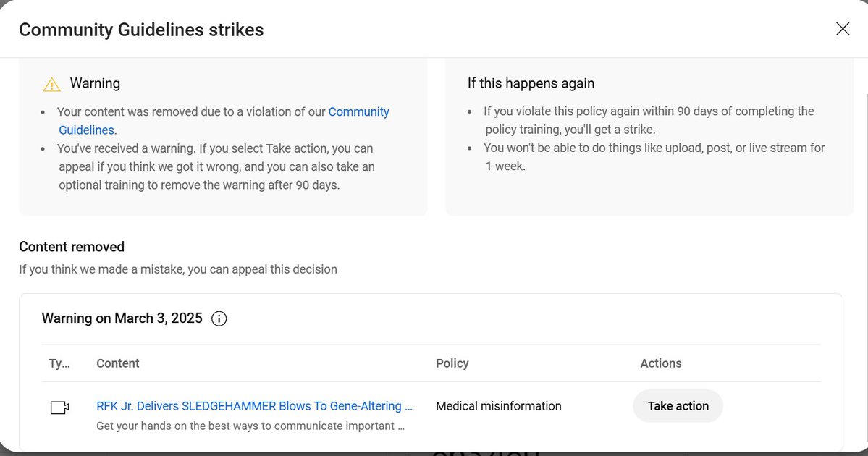Click the Policy column header
The image size is (868, 456).
point(452,363)
